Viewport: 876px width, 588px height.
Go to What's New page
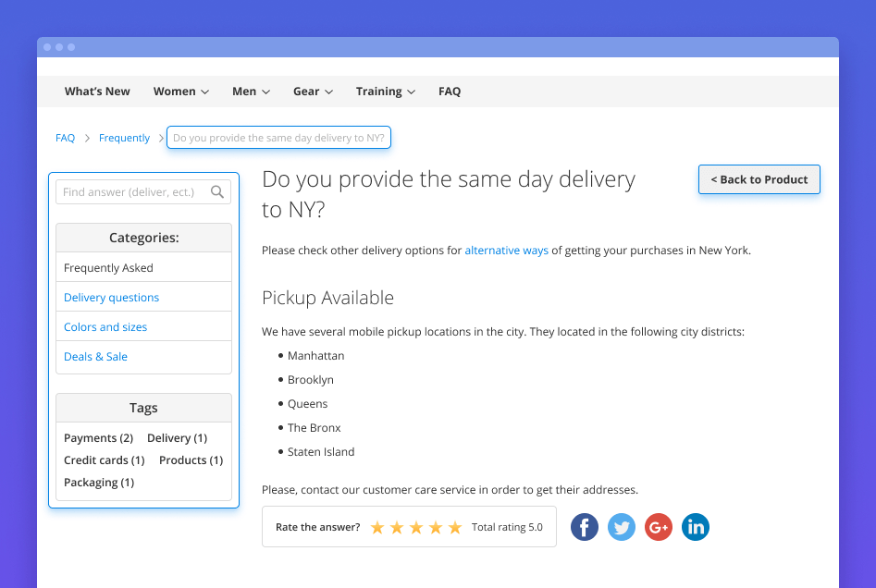[x=97, y=92]
